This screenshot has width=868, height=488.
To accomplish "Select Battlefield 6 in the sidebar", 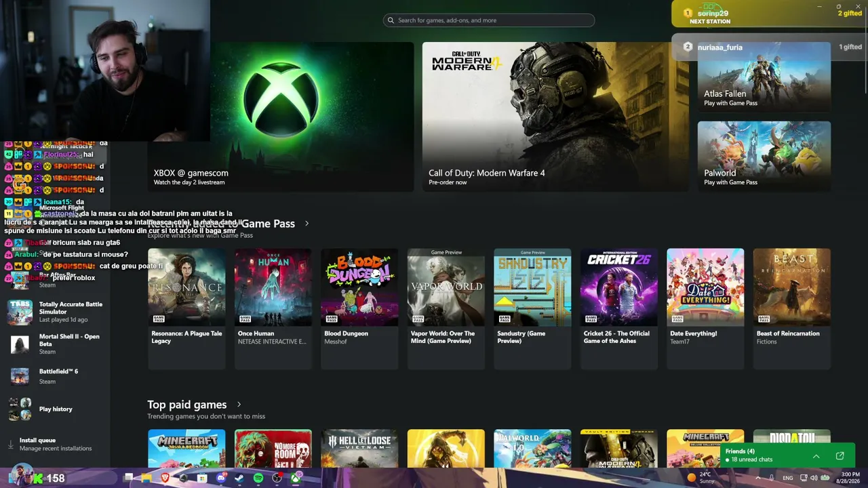I will coord(56,376).
